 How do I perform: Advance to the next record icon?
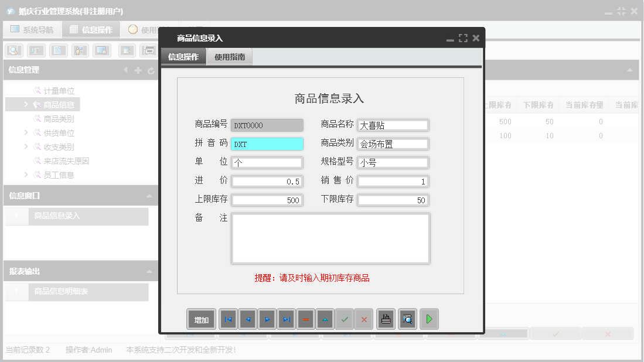267,319
